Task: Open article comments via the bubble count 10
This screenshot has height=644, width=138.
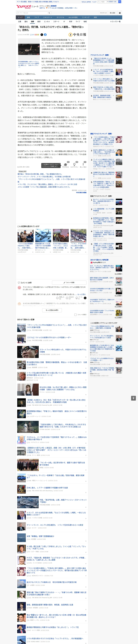Action: pyautogui.click(x=32, y=35)
